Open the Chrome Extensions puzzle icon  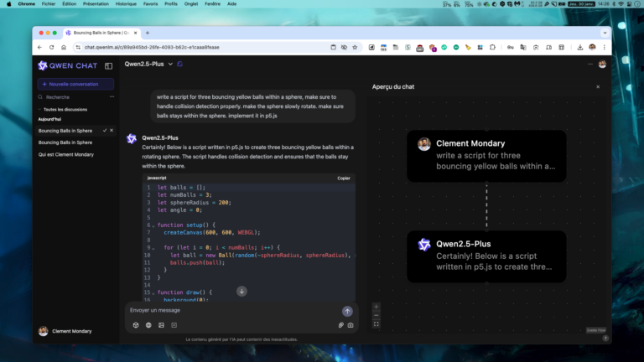(492, 47)
